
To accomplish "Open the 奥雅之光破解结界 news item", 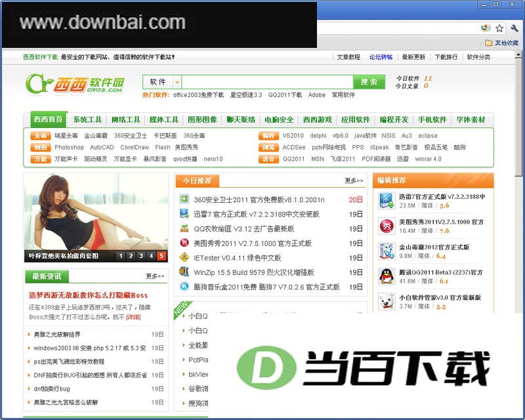I will (57, 334).
